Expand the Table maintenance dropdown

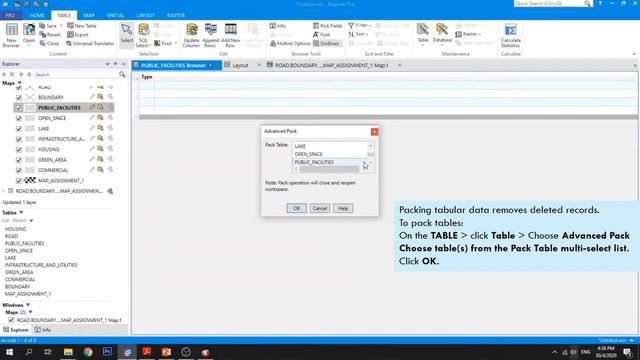pyautogui.click(x=423, y=35)
